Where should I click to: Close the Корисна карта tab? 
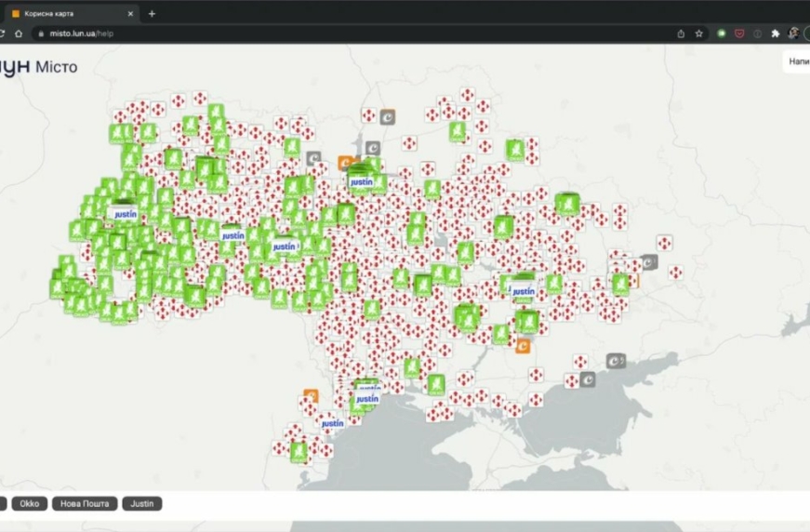[x=130, y=13]
